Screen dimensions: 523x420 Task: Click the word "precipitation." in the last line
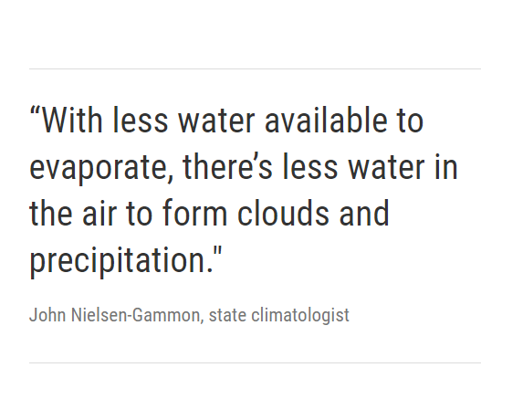121,263
